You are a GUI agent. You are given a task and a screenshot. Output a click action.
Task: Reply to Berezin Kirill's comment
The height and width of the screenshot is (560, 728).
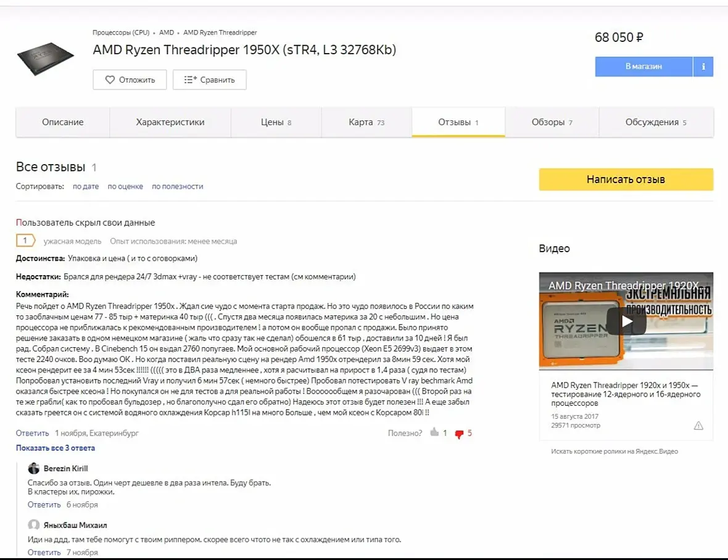44,504
